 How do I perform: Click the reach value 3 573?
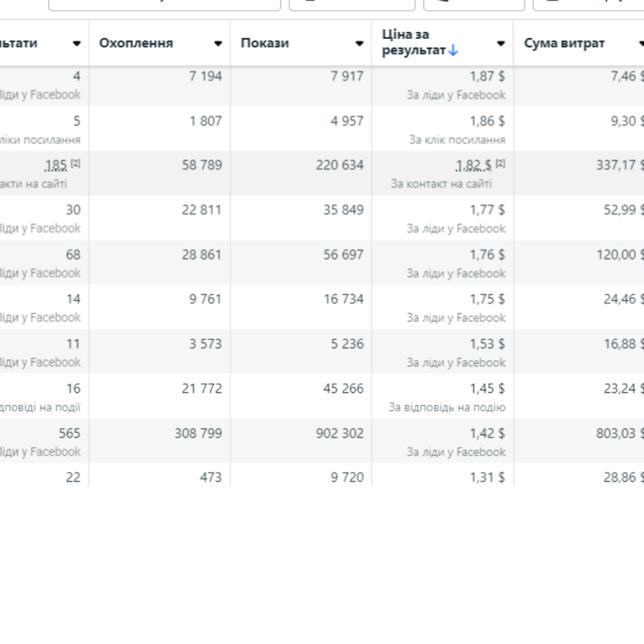click(x=205, y=344)
